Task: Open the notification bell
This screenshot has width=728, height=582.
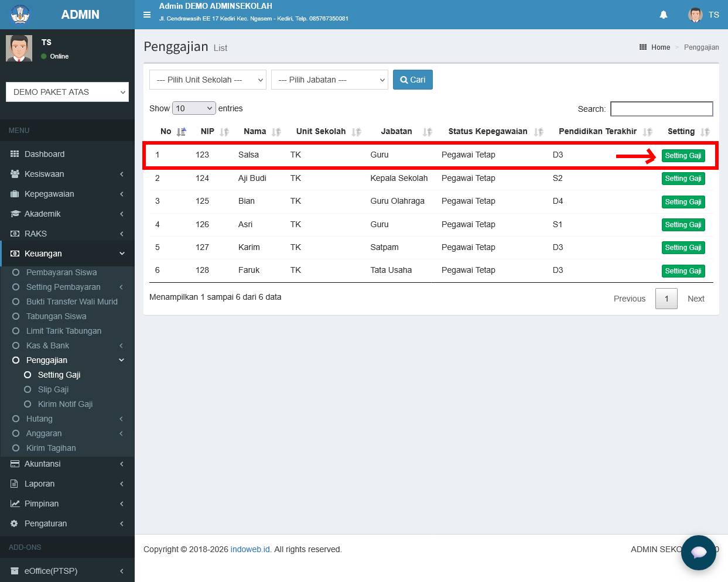Action: pyautogui.click(x=664, y=15)
